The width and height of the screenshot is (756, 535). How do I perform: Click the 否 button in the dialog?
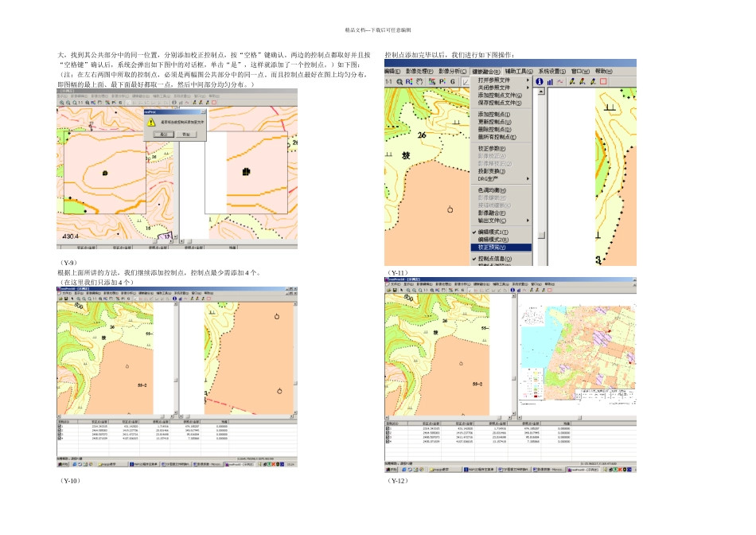[x=187, y=135]
